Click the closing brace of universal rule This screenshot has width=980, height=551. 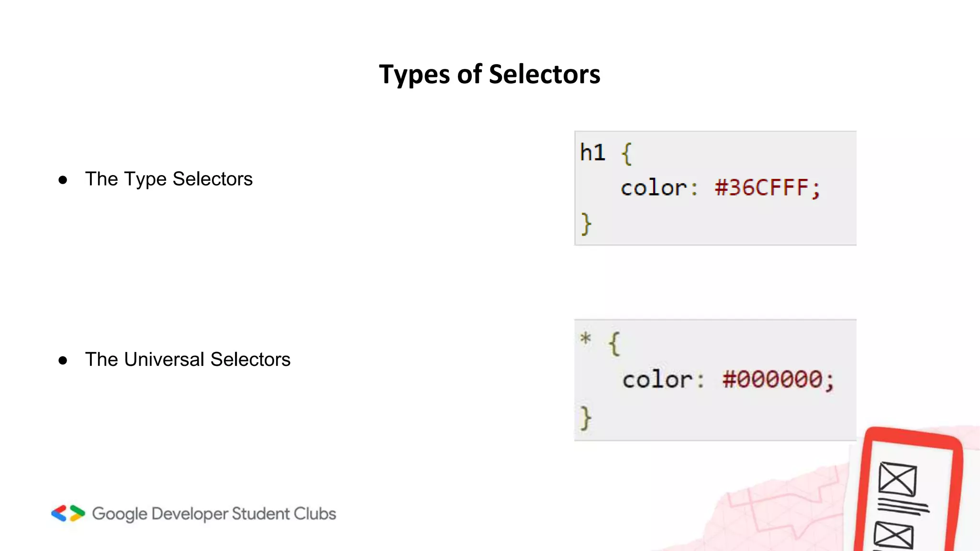[586, 418]
